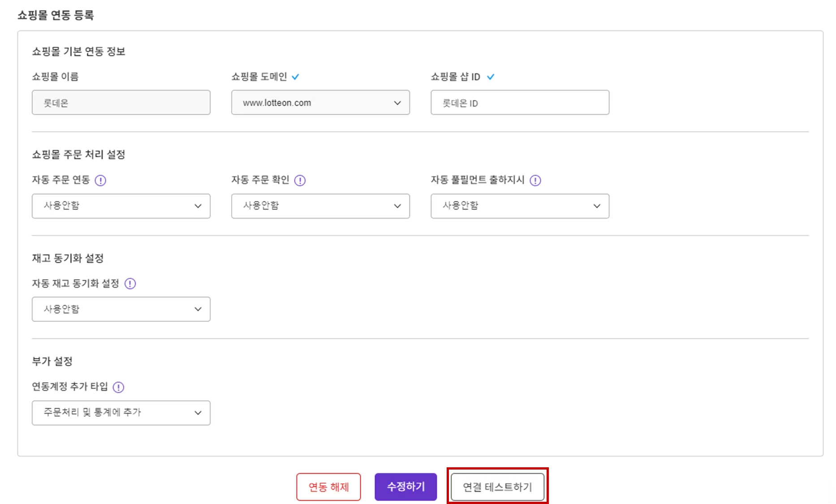This screenshot has width=836, height=504.
Task: Click checkmark icon beside 쇼핑몰 샵 ID label
Action: [491, 77]
